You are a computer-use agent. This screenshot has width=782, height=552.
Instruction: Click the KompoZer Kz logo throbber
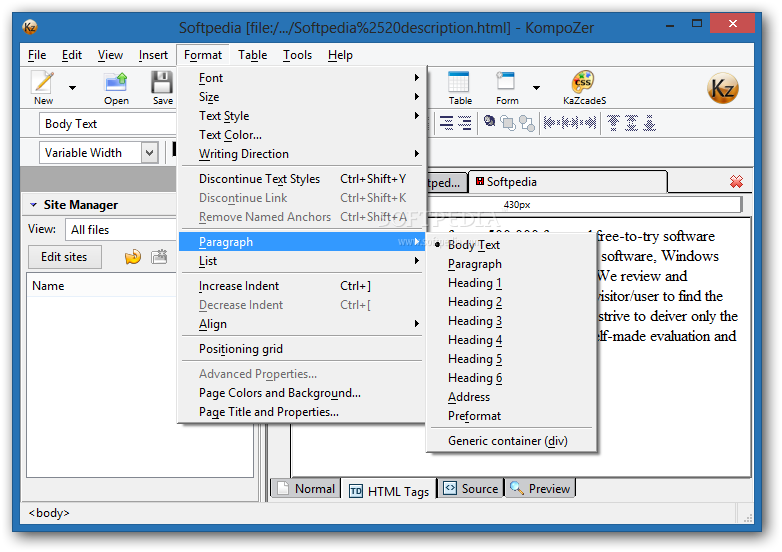(x=722, y=88)
